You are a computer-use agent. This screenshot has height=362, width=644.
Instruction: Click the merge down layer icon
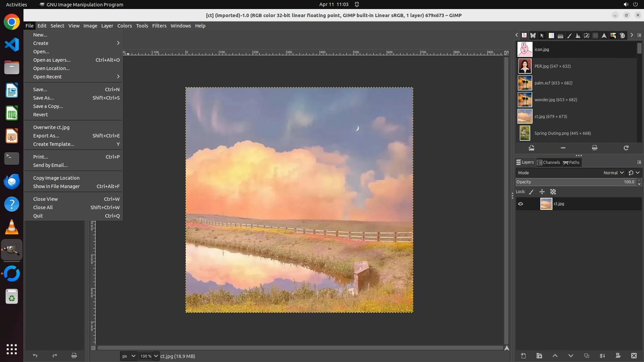pos(602,356)
